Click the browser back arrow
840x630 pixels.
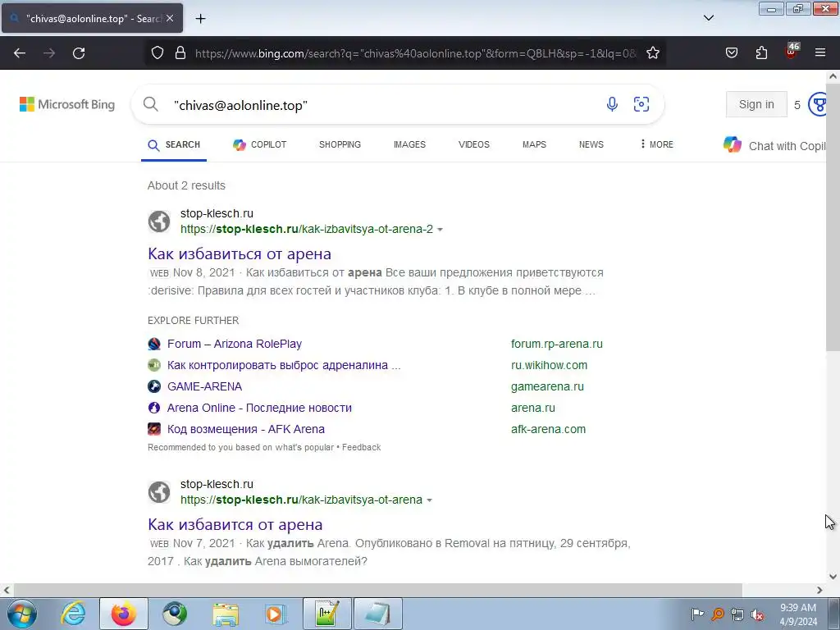20,53
